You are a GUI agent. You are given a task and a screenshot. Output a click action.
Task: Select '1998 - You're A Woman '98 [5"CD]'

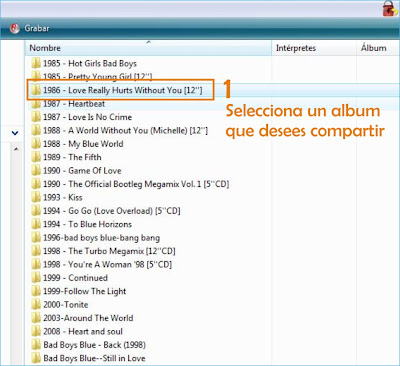107,264
